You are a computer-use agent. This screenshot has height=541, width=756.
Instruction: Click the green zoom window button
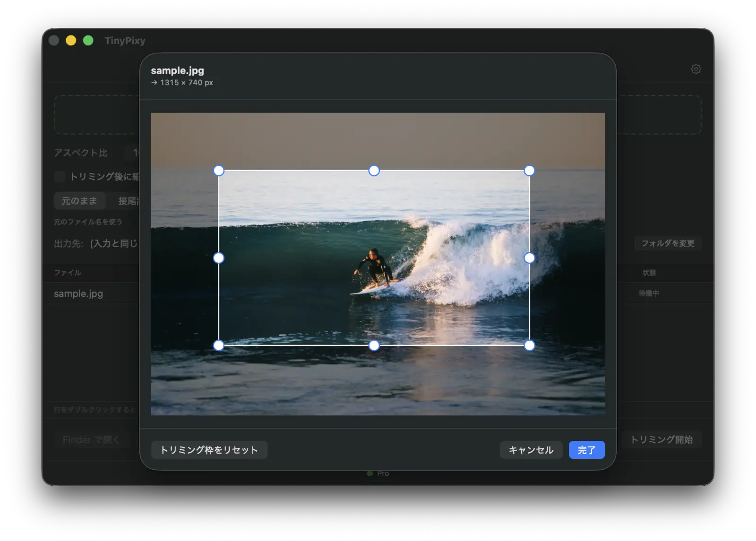(x=88, y=41)
